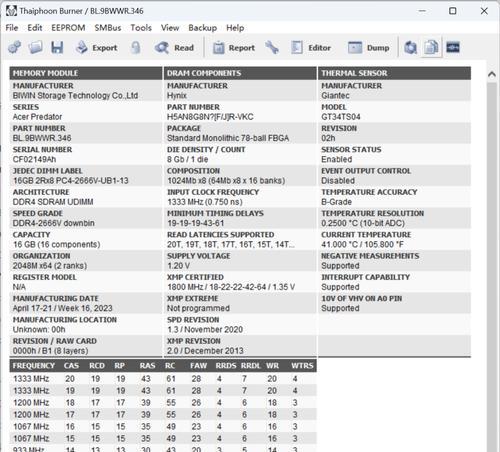Click the Dump toolbar button
The width and height of the screenshot is (500, 452).
pyautogui.click(x=368, y=48)
